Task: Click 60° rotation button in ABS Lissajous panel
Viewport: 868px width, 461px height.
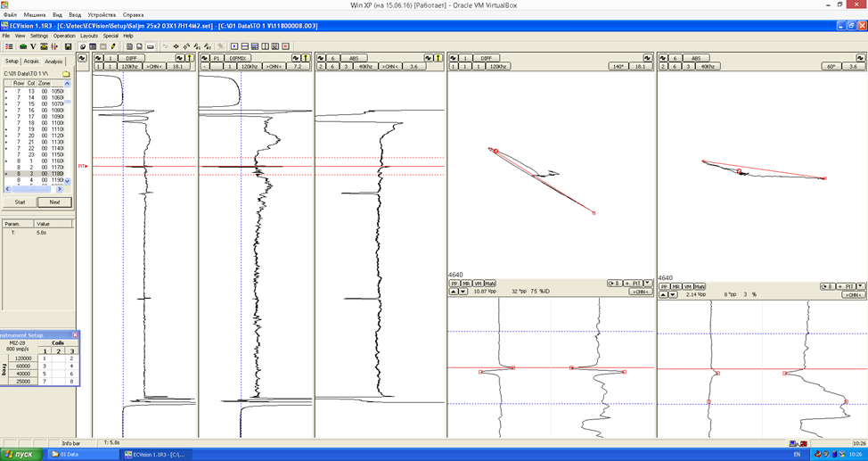Action: click(x=831, y=67)
